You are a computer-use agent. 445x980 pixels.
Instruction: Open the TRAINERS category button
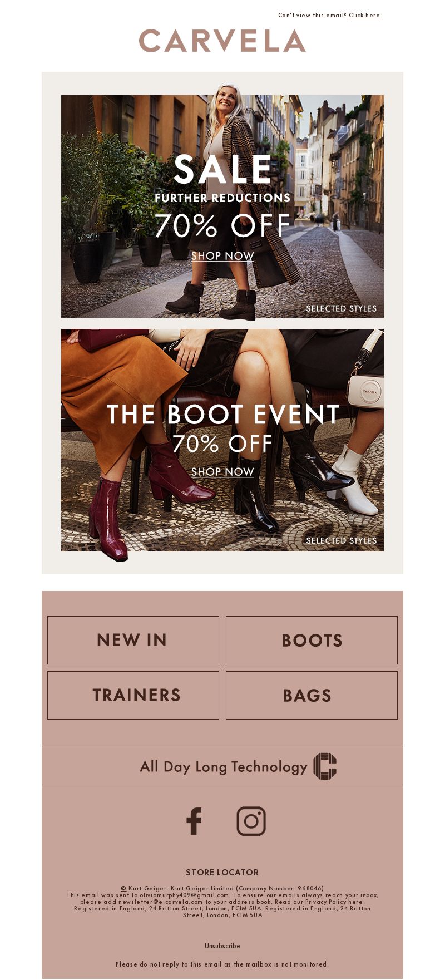[133, 695]
